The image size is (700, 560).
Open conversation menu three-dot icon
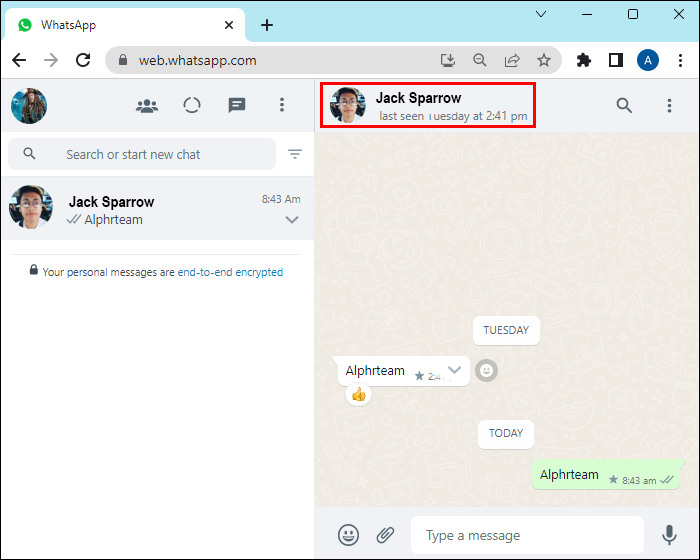pos(669,106)
